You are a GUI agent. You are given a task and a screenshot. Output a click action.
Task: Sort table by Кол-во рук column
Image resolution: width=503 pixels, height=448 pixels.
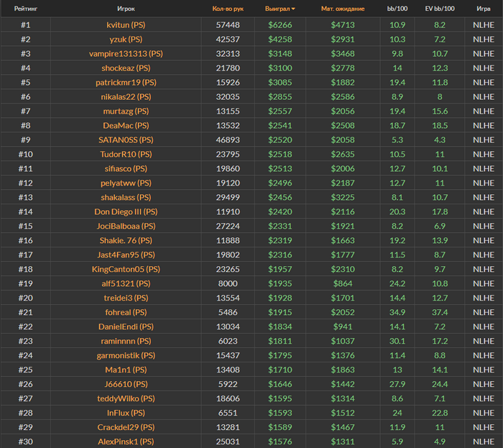228,9
